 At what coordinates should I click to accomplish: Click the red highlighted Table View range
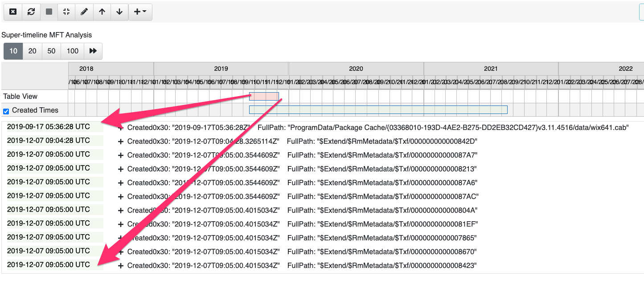264,96
